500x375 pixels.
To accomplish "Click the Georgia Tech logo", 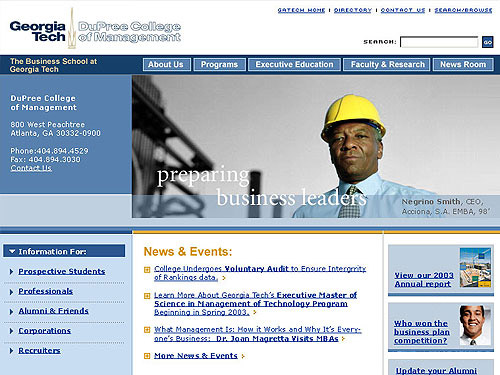I will pos(37,31).
